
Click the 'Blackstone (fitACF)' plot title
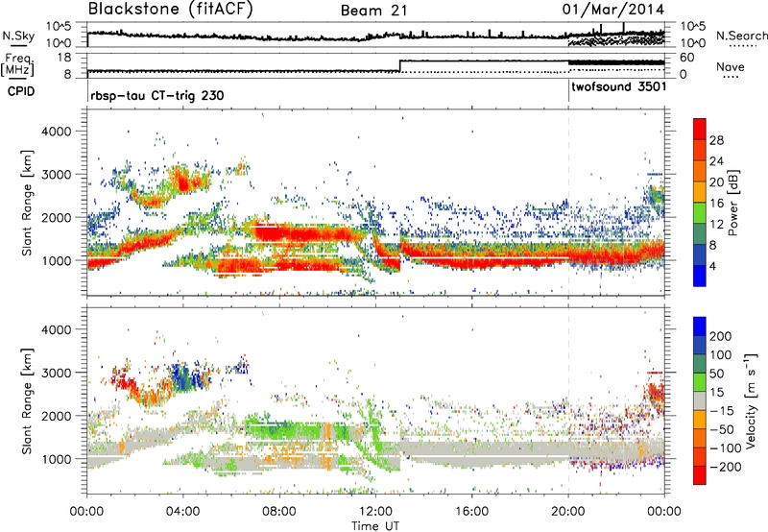click(x=171, y=10)
